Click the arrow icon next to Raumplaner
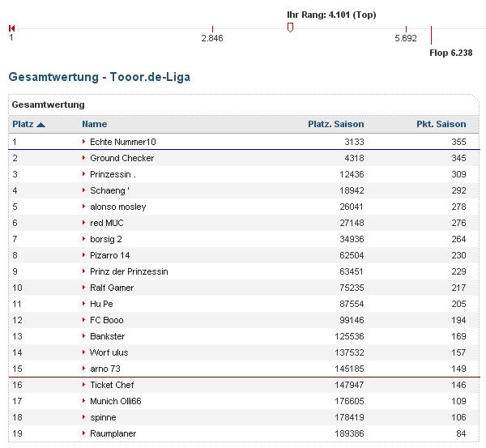This screenshot has width=486, height=448. (x=84, y=433)
